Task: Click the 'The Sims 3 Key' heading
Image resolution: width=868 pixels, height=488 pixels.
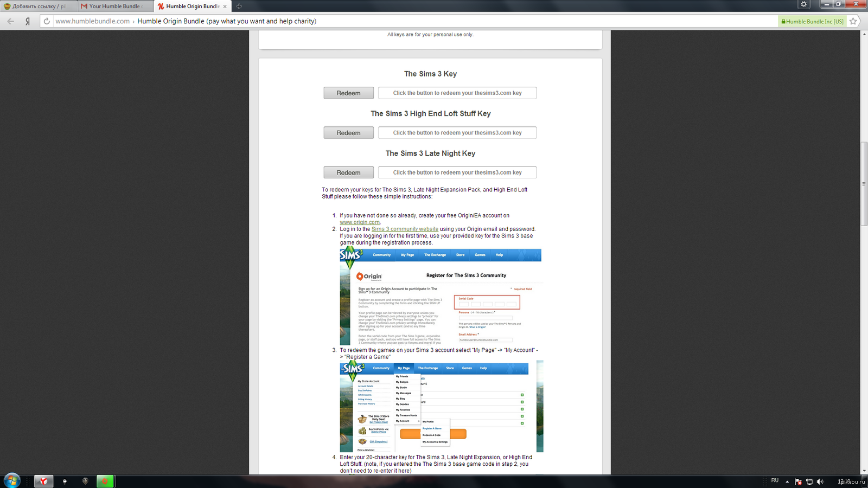Action: click(x=430, y=74)
